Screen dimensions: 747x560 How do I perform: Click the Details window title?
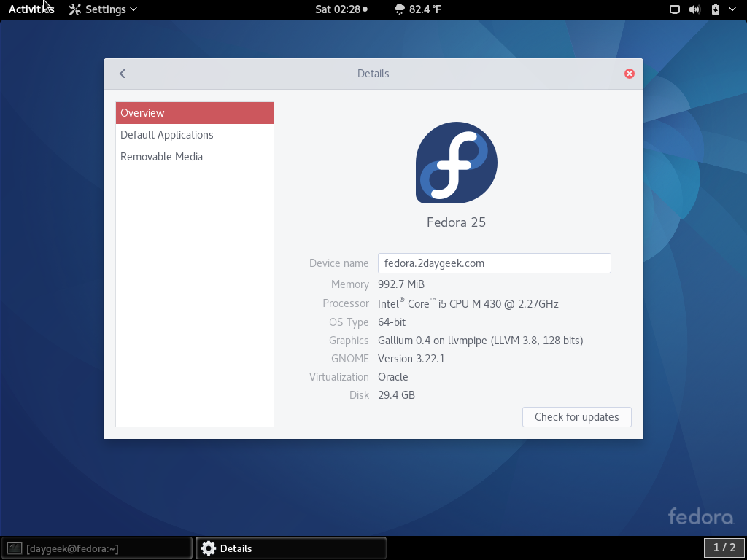[x=373, y=74]
